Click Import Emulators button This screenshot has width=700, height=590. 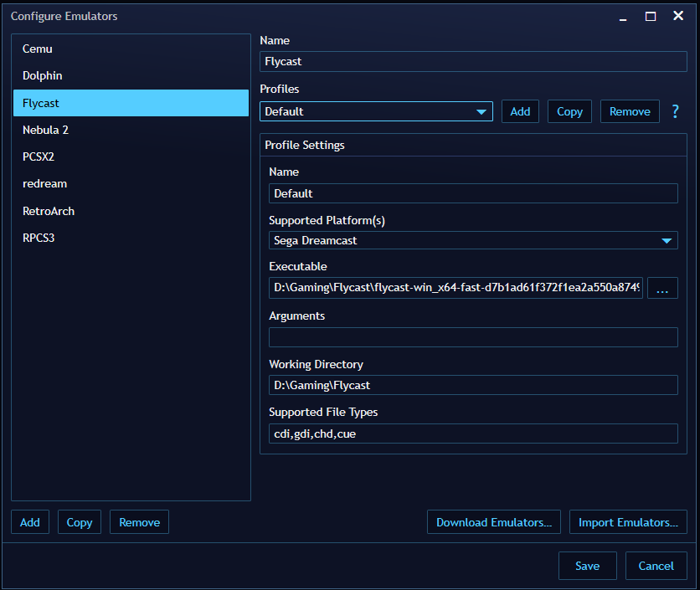[x=628, y=521]
